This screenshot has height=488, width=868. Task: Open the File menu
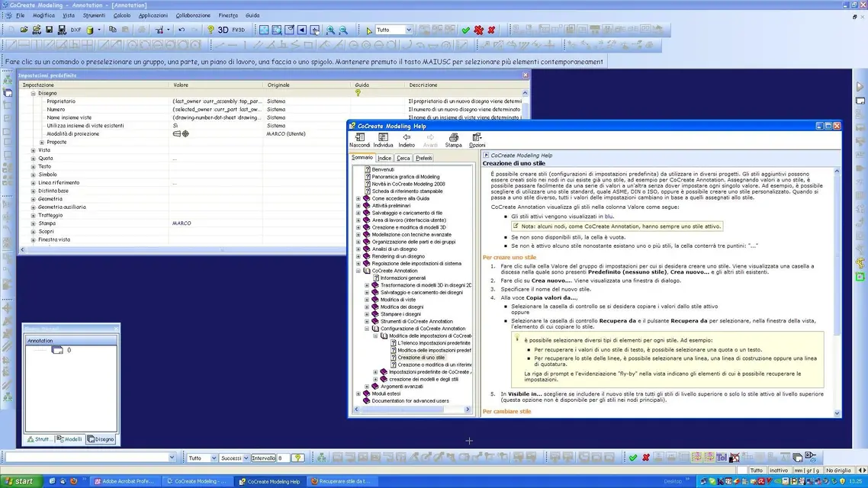[x=20, y=15]
